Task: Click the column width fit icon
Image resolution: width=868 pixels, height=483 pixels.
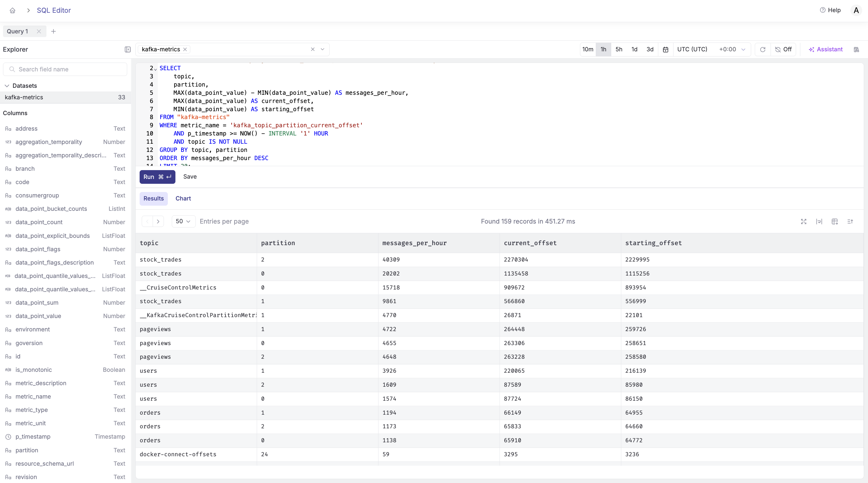Action: (819, 221)
